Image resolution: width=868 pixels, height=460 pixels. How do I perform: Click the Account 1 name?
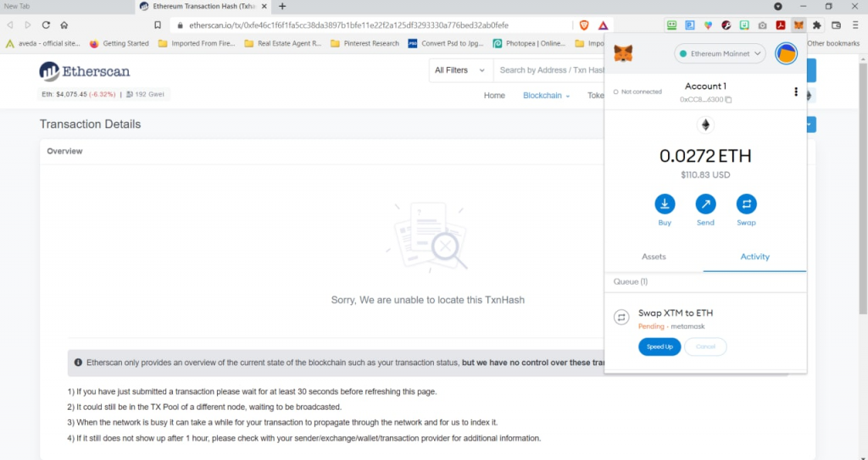705,86
